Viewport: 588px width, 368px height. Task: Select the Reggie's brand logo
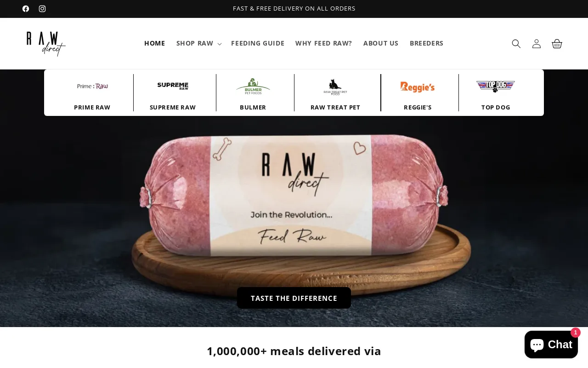[x=418, y=86]
